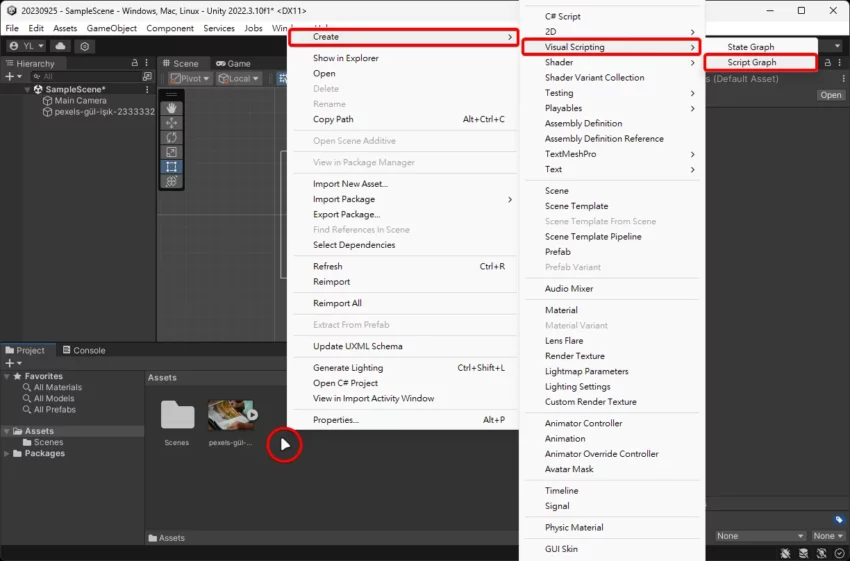
Task: Open the GameObject menu
Action: [x=112, y=28]
